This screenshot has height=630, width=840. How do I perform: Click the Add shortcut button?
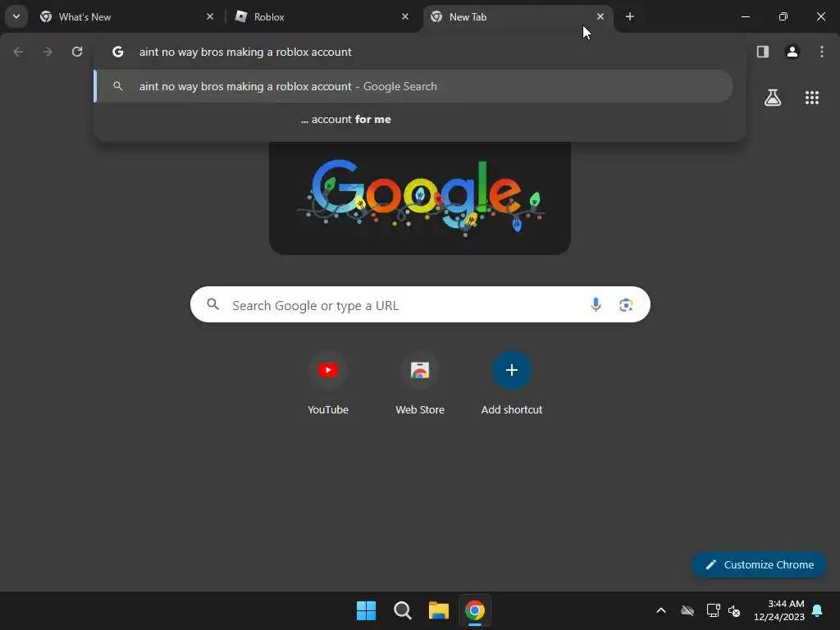(512, 382)
